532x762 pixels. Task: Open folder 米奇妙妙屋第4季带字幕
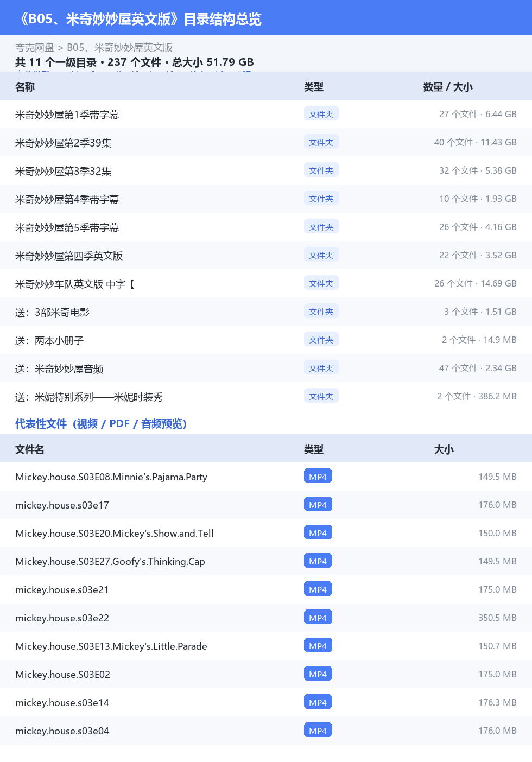[x=67, y=199]
